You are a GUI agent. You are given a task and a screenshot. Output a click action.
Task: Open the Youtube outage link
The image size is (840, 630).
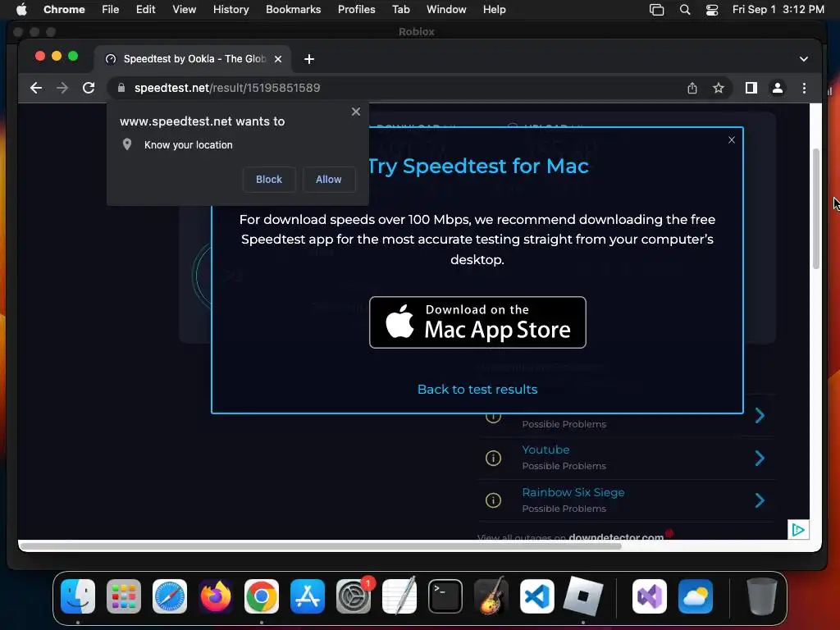546,450
